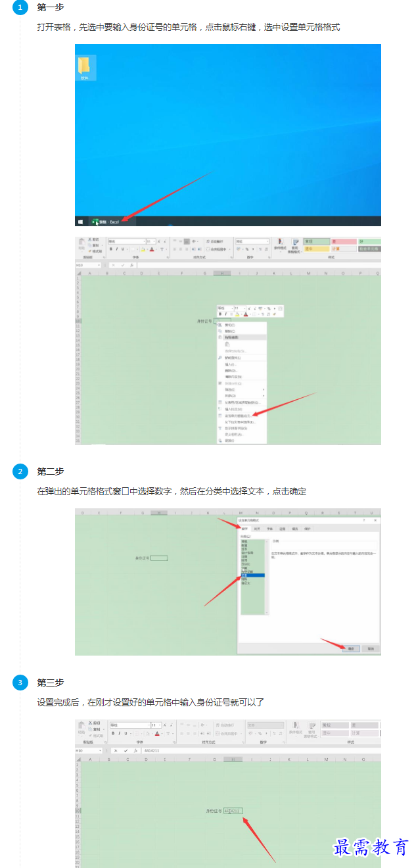Click red font color A in step one ribbon

151,249
